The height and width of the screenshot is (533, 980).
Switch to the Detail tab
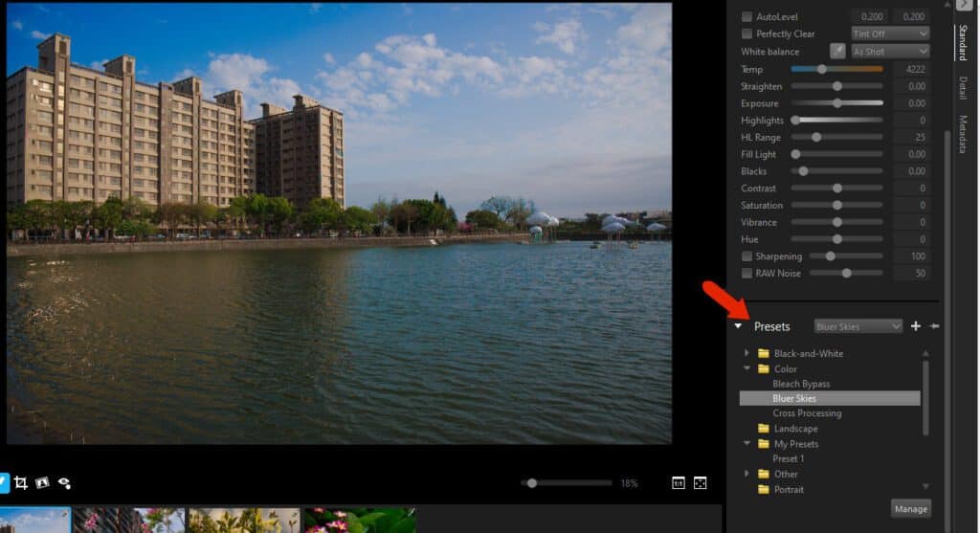coord(962,89)
